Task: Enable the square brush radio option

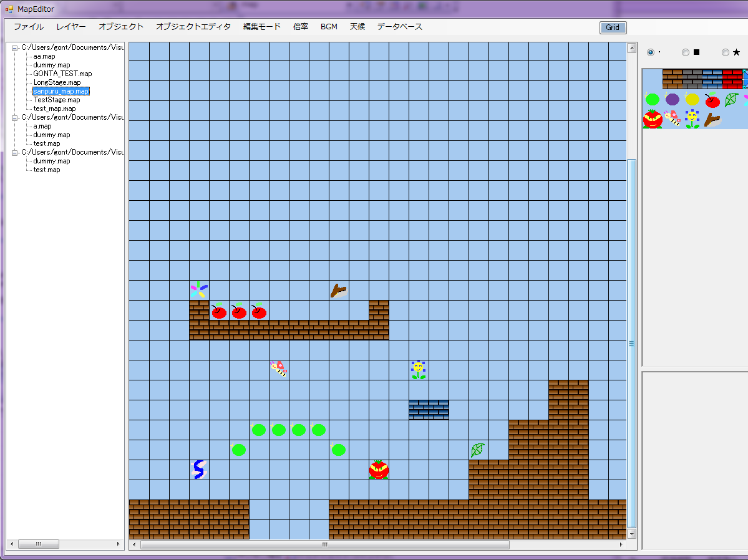Action: 686,52
